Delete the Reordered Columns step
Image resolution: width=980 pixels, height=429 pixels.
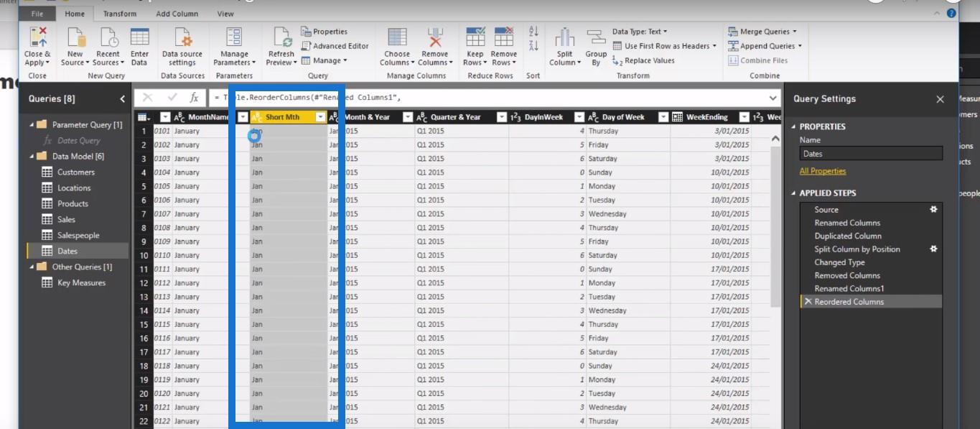click(808, 302)
